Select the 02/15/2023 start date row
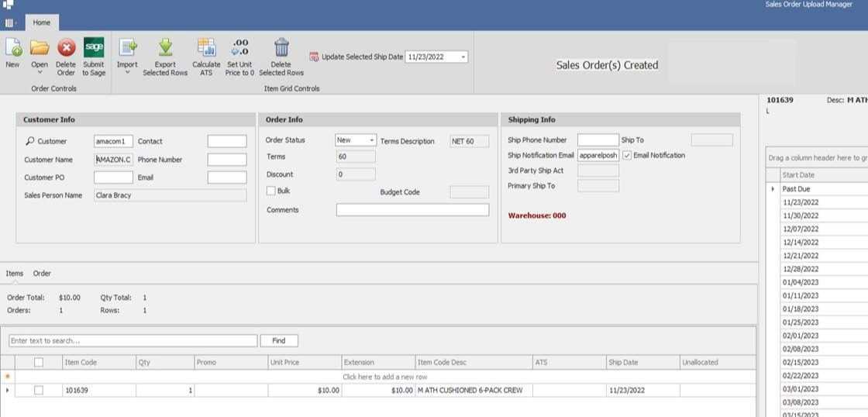Screen dimensions: 868x417 click(x=824, y=362)
